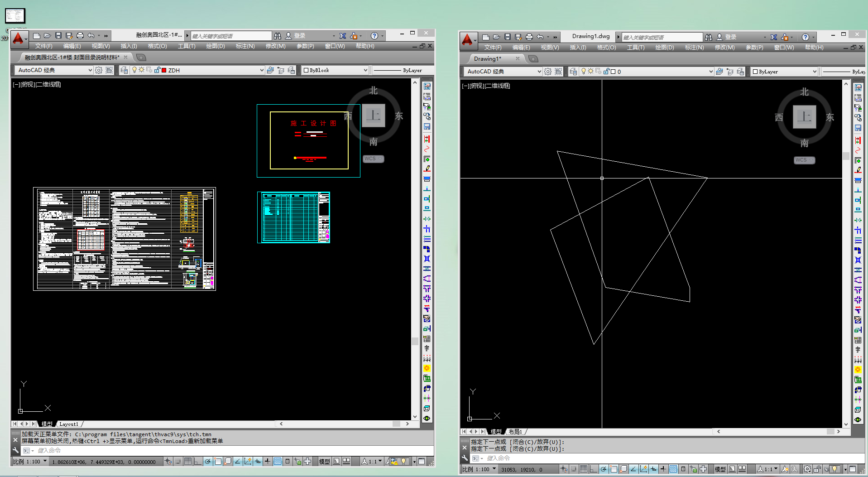Expand AutoCAD 经典 workspace dropdown in left window
Viewport: 868px width, 477px height.
click(x=90, y=70)
